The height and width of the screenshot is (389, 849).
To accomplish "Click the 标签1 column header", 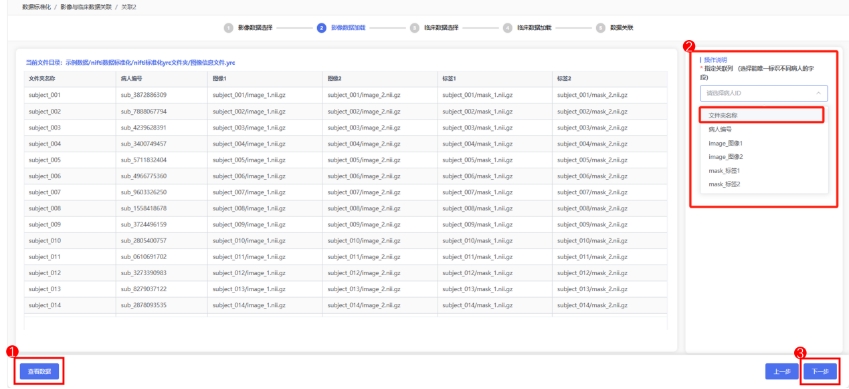I will click(x=495, y=79).
